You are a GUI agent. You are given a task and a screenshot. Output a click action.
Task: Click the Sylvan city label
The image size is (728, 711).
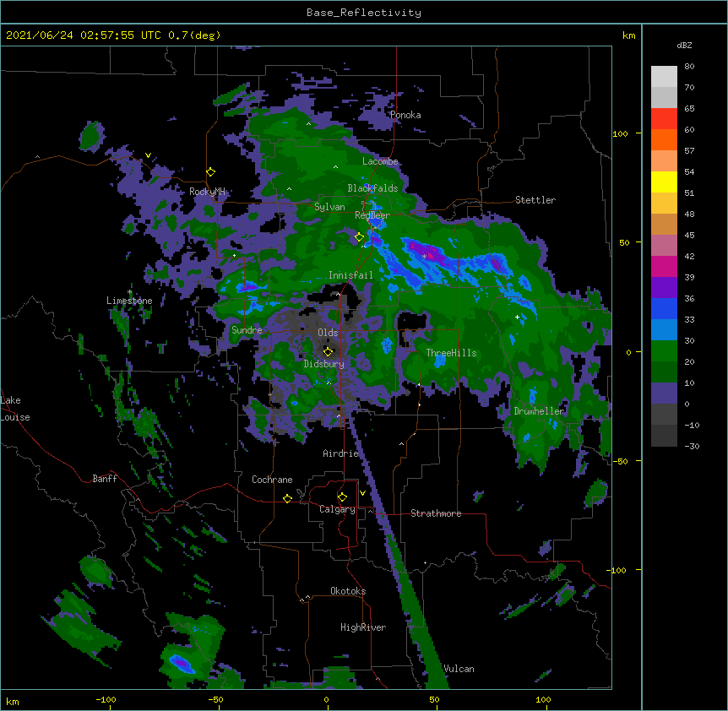(329, 207)
